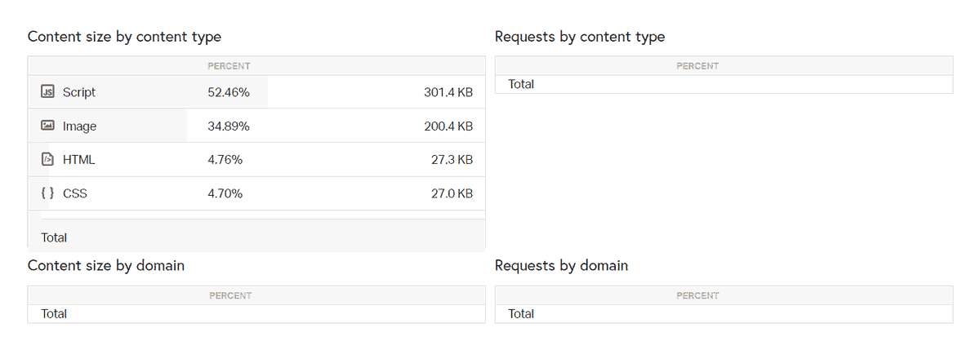Click the 34.89% Image percentage value
This screenshot has width=980, height=350.
point(229,126)
